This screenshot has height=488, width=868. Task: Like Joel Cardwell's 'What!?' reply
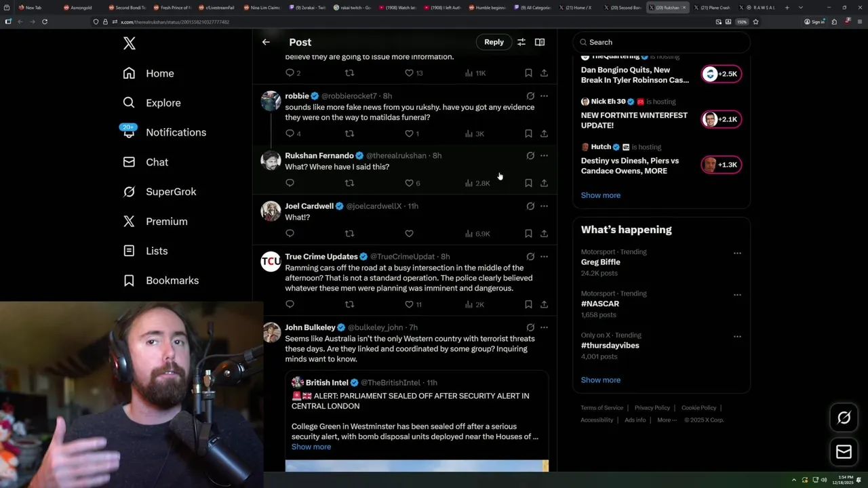(x=409, y=234)
